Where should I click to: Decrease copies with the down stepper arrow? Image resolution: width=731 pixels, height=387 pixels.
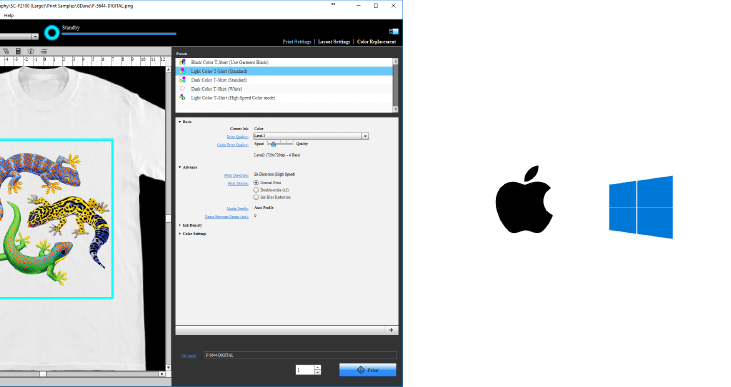pos(318,373)
